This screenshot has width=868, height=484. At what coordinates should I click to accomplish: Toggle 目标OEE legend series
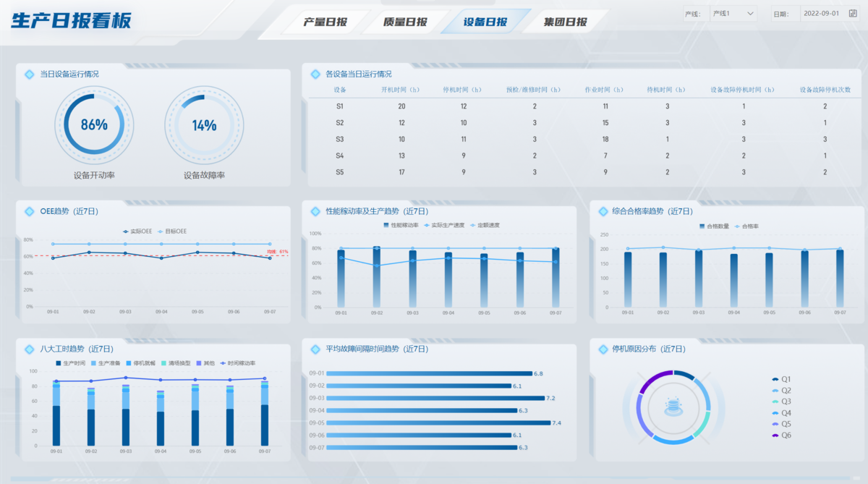click(x=171, y=232)
